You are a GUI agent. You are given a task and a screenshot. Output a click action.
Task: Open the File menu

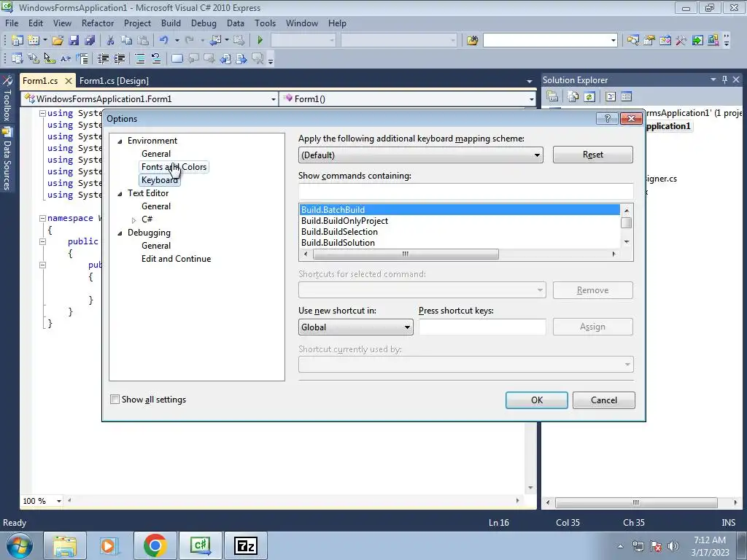coord(12,23)
